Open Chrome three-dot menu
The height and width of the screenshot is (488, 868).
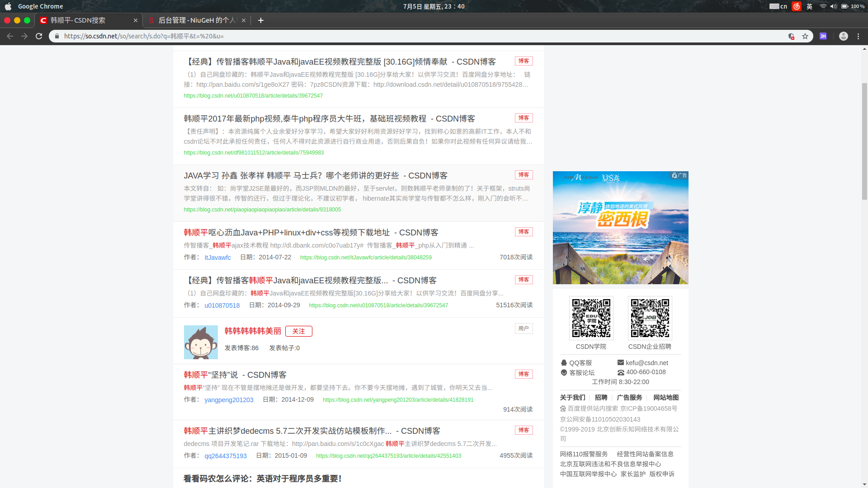pyautogui.click(x=858, y=36)
